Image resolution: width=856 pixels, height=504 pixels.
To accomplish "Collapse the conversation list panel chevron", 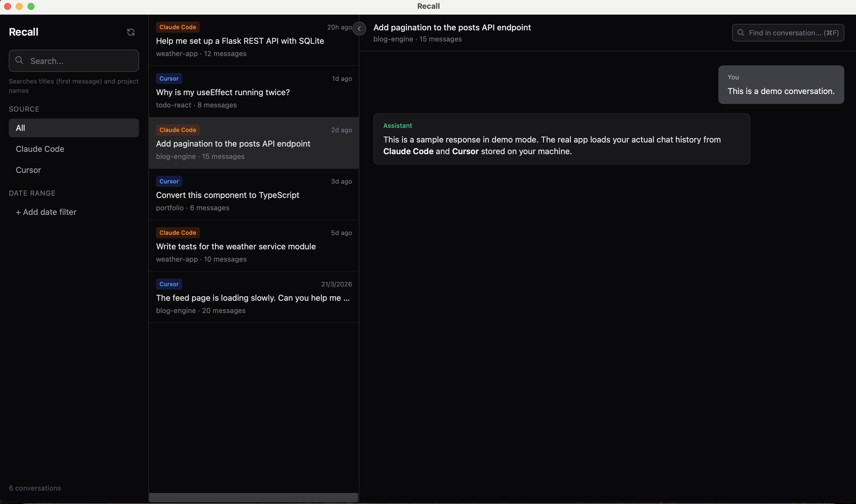I will point(359,29).
